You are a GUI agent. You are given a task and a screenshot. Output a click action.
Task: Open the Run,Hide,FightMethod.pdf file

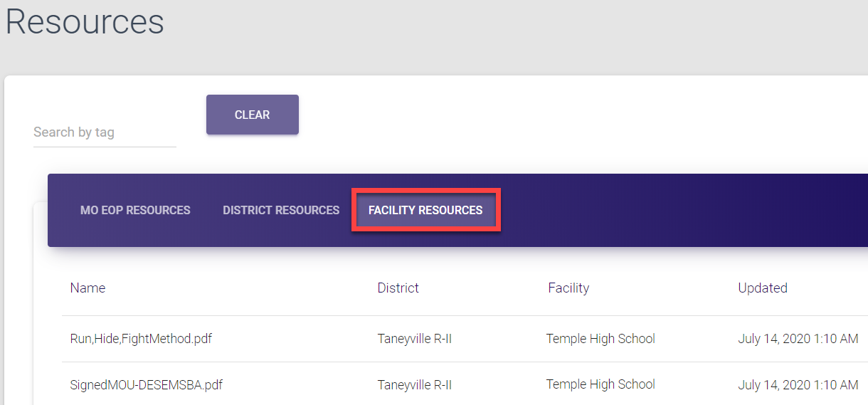tap(141, 339)
